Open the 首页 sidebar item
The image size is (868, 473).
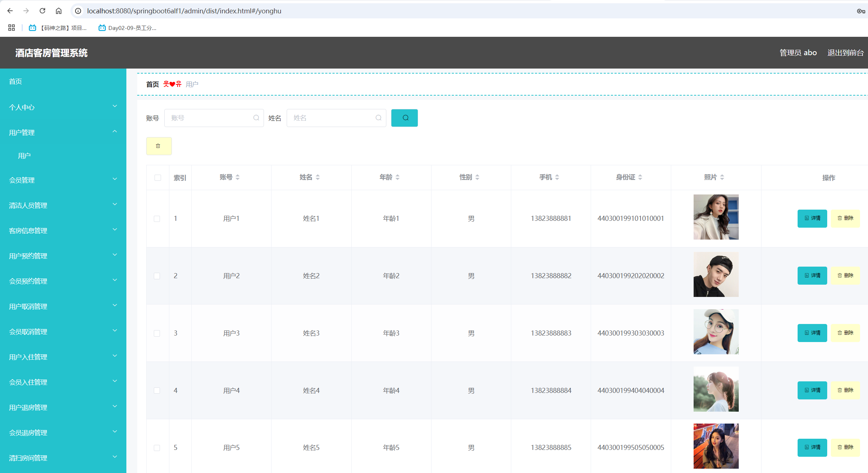pos(16,82)
